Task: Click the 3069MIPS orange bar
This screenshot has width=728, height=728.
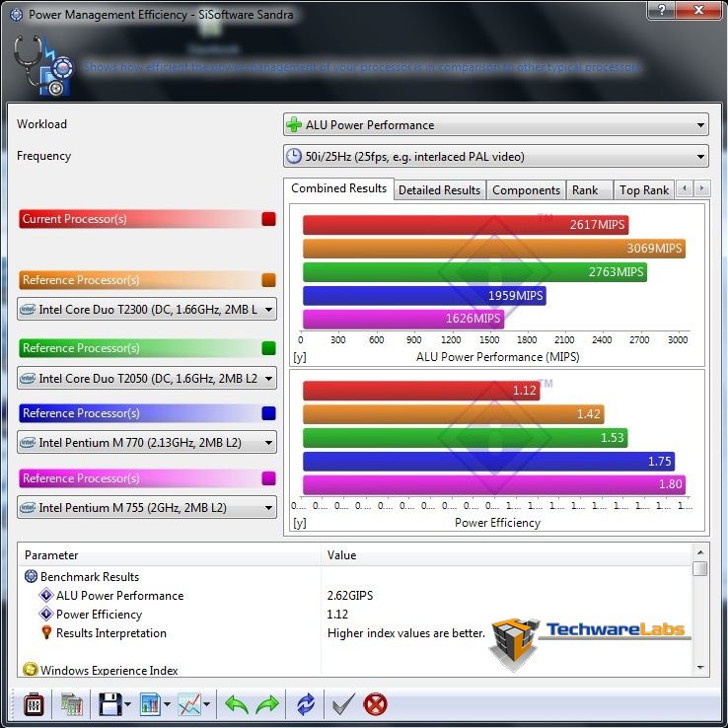Action: 494,249
